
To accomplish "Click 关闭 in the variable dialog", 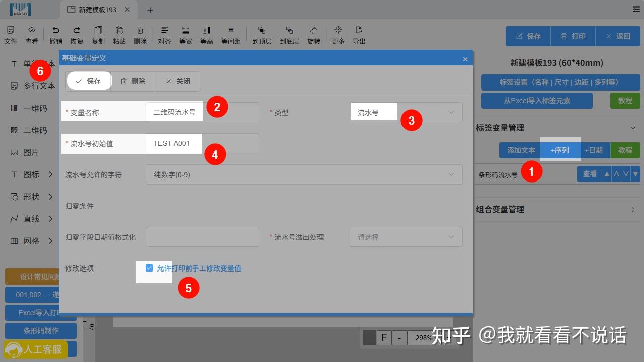I will (178, 81).
